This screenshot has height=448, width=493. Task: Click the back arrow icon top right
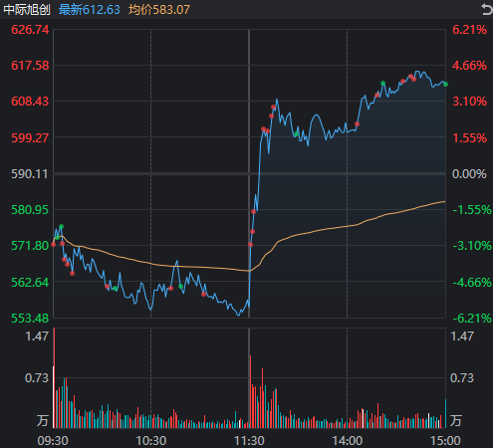[487, 9]
